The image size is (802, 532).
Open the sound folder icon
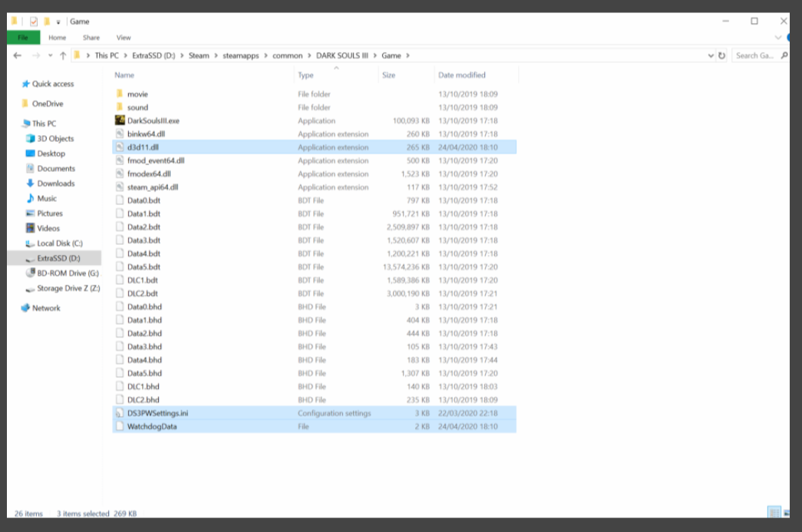pos(120,107)
